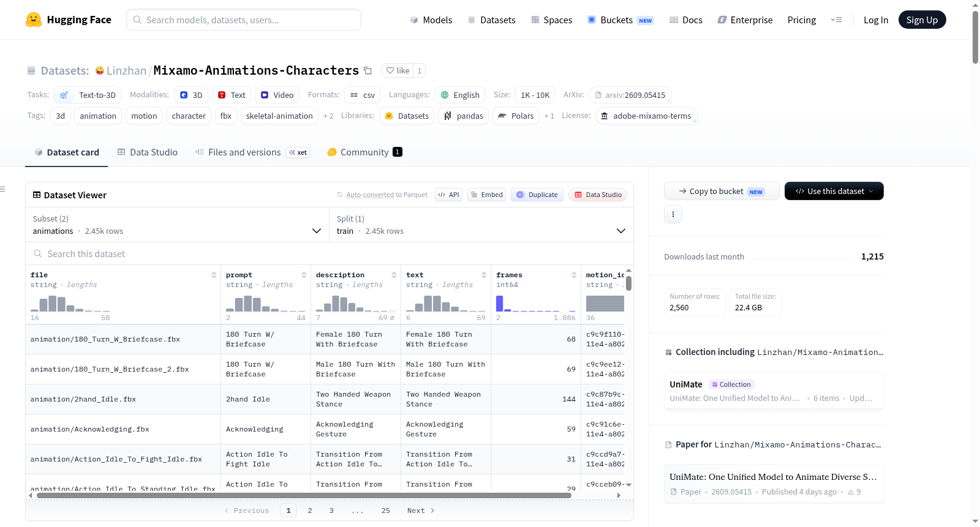Filter by the Text modality tag

(232, 95)
